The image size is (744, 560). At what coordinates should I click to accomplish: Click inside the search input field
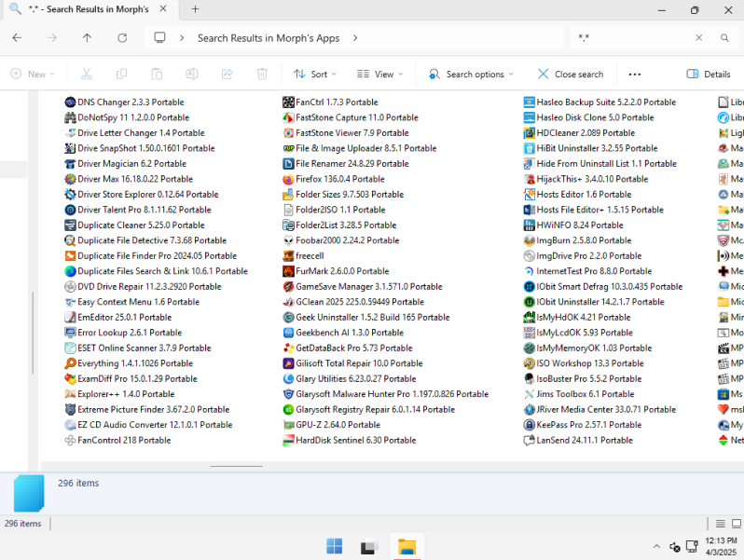click(633, 38)
